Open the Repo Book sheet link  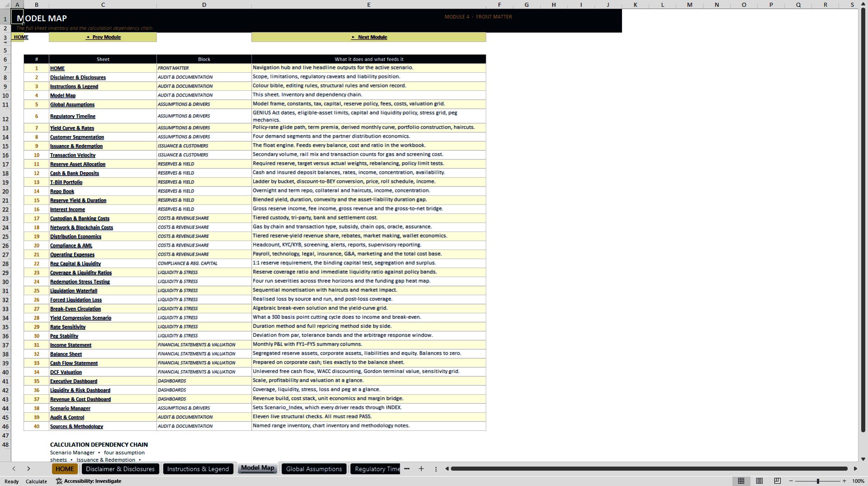click(62, 191)
